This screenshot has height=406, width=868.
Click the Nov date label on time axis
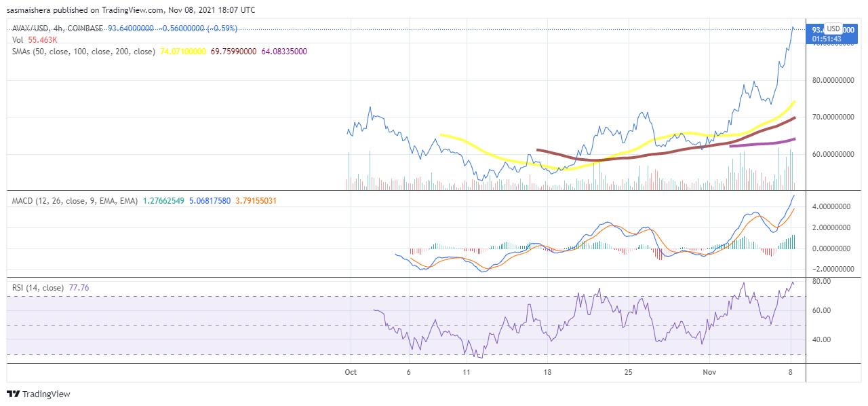[710, 372]
